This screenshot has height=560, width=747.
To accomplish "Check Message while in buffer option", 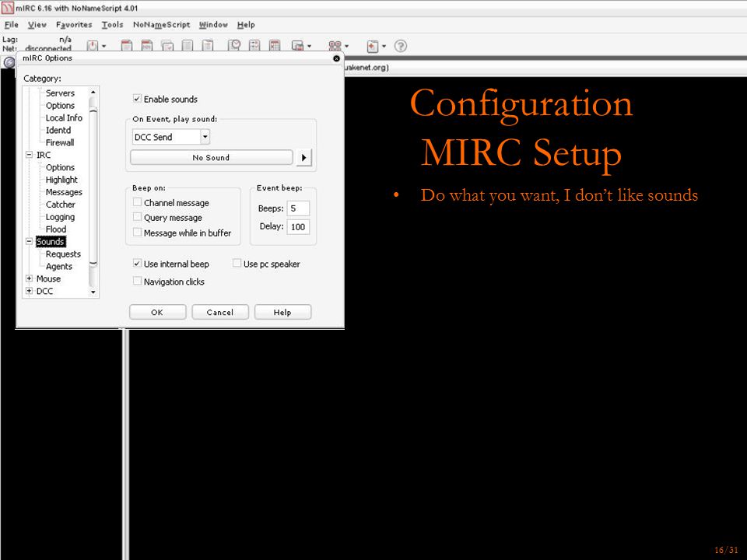I will coord(137,233).
